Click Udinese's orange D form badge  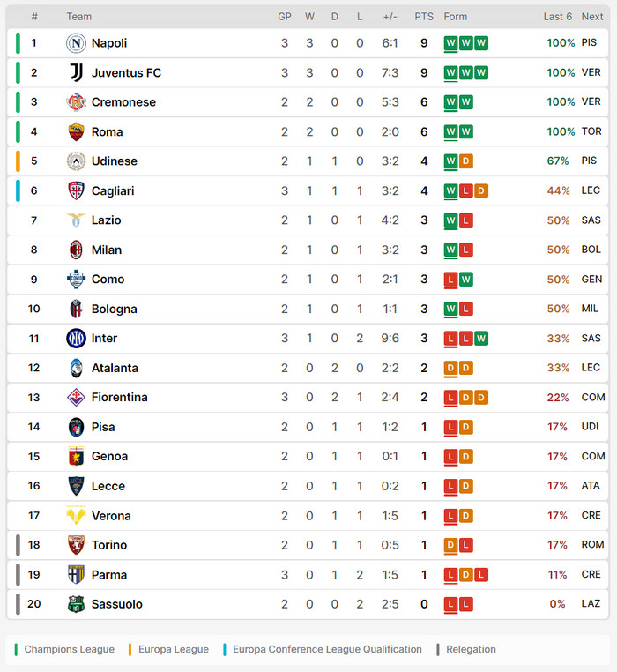(465, 161)
